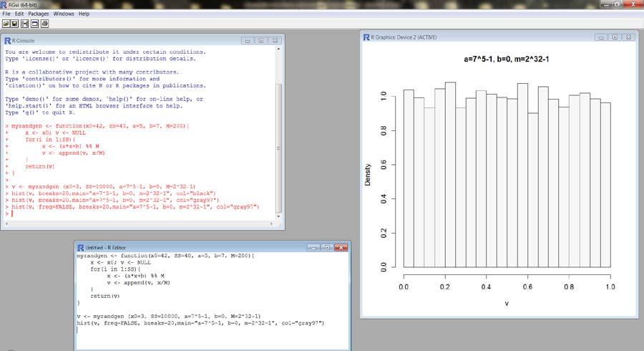Click the R logo in R Editor title bar
Screen dimensions: 644x351
tap(80, 247)
